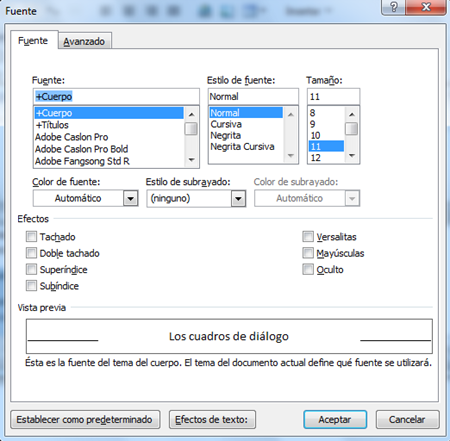Choose Adobe Caslon Pro Bold font
The height and width of the screenshot is (441, 450).
coord(109,149)
